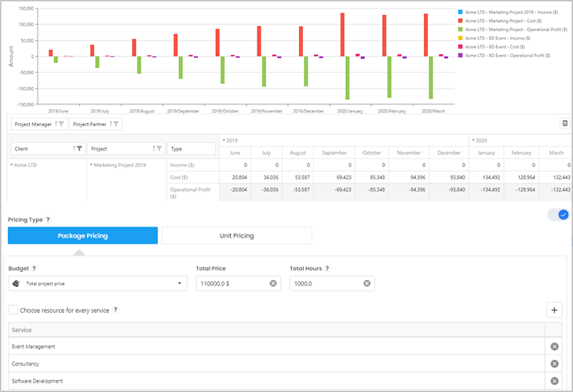Toggle BD Event Cost legend entry
Image resolution: width=573 pixels, height=392 pixels.
pos(491,47)
